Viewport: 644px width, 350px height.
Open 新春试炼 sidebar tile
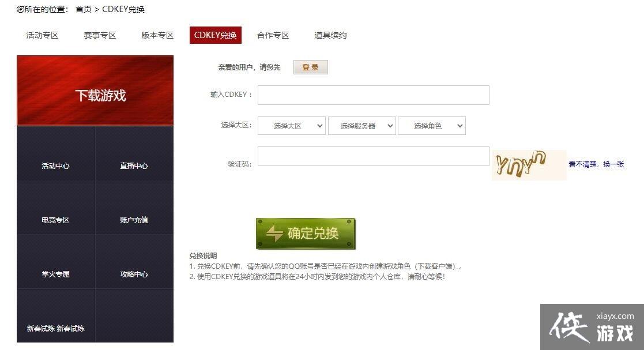[56, 316]
